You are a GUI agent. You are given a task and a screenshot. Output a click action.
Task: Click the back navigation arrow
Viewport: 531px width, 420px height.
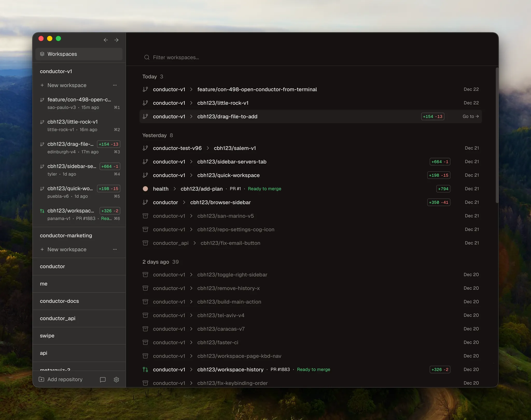[106, 40]
